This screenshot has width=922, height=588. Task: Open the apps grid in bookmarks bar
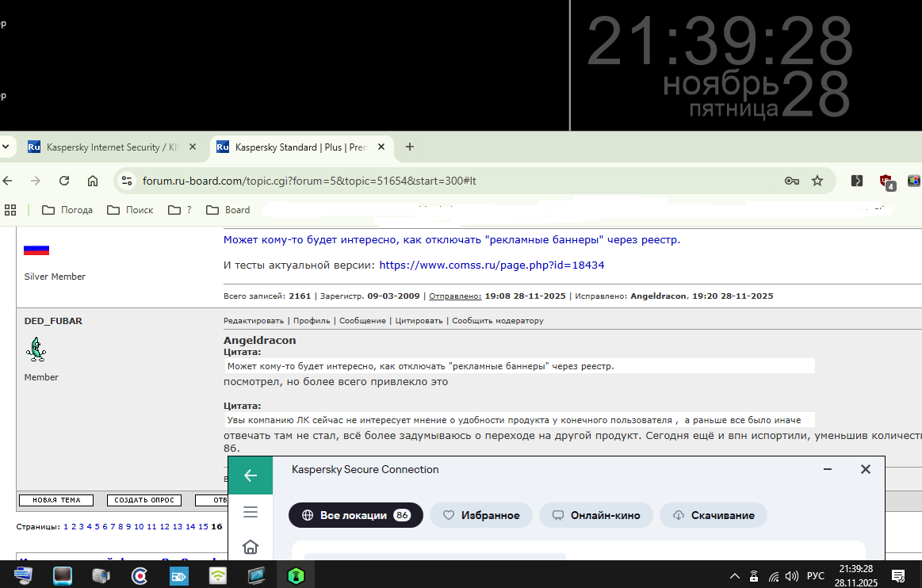10,210
